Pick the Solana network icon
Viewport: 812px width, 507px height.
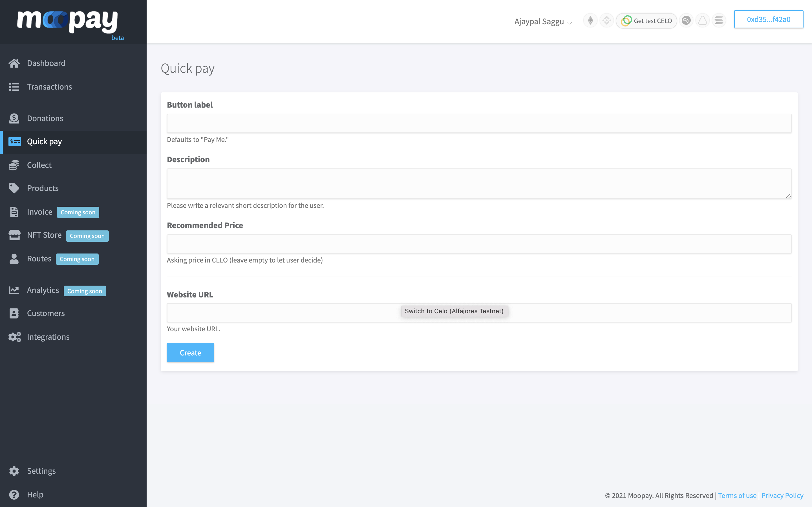coord(719,21)
